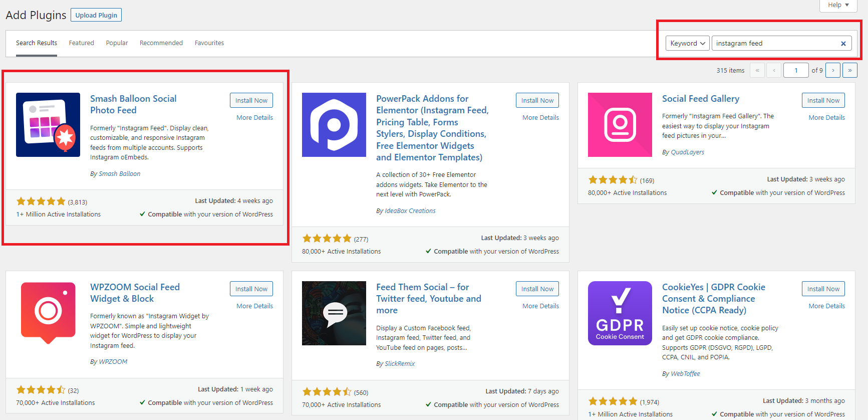Open author link QuadLayers

[x=687, y=152]
